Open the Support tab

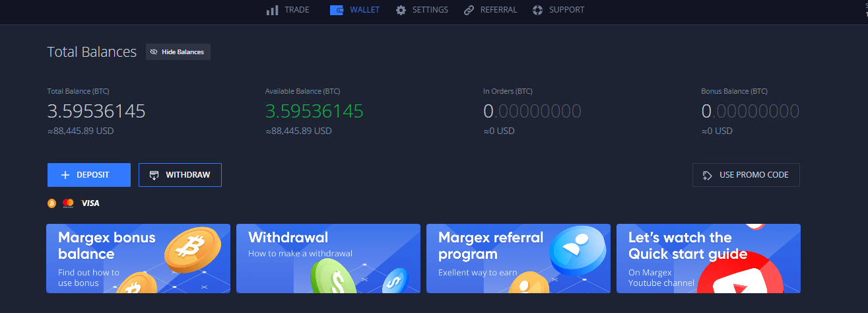(x=558, y=10)
